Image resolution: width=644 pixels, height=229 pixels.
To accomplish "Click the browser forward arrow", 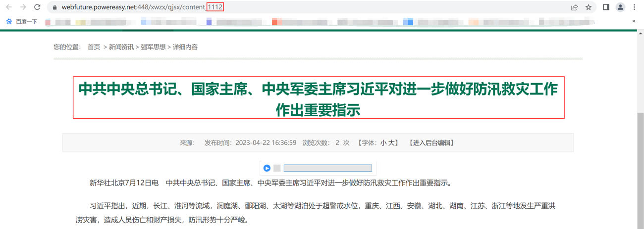I will coord(23,7).
